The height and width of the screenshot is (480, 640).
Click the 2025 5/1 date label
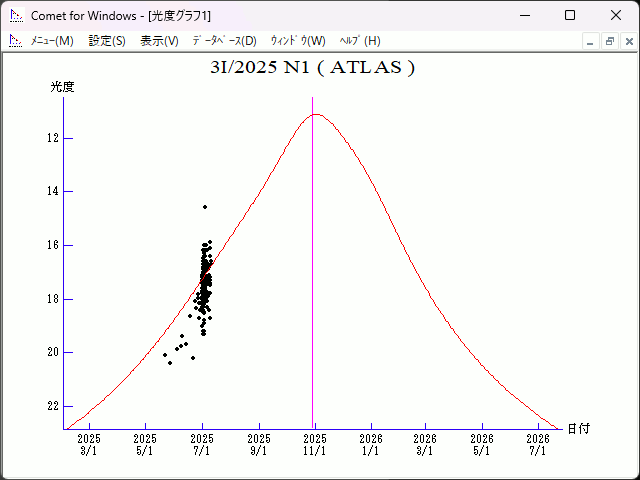coord(145,445)
